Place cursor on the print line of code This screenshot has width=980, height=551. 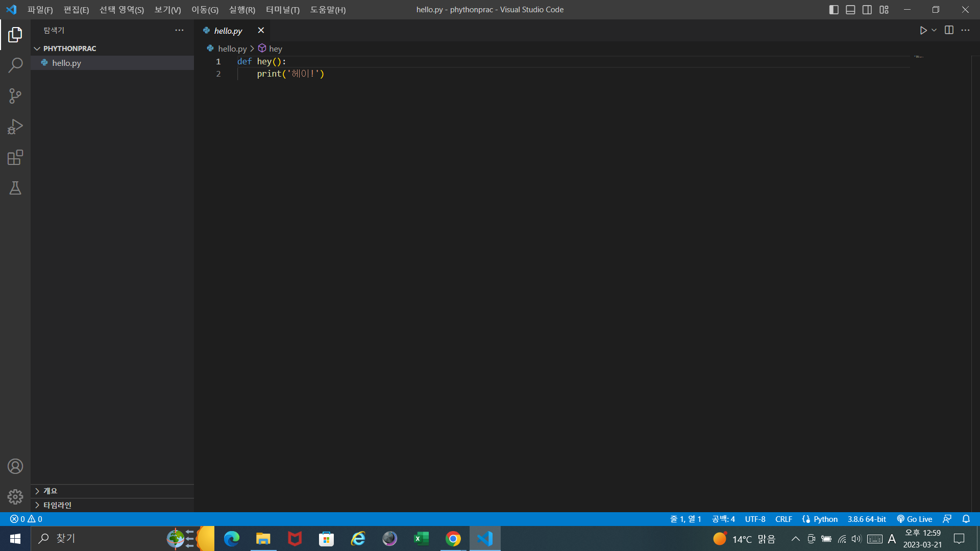coord(290,74)
